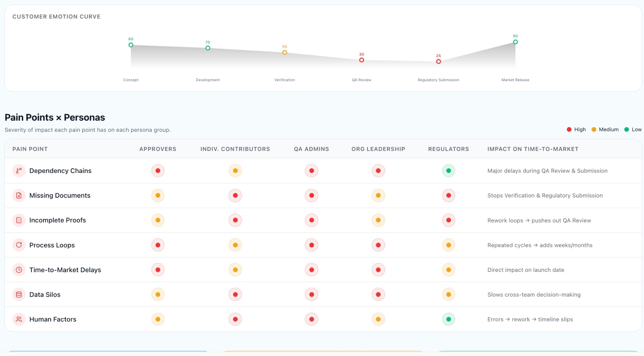Select the Missing Documents row label
The image size is (644, 356).
(x=60, y=195)
